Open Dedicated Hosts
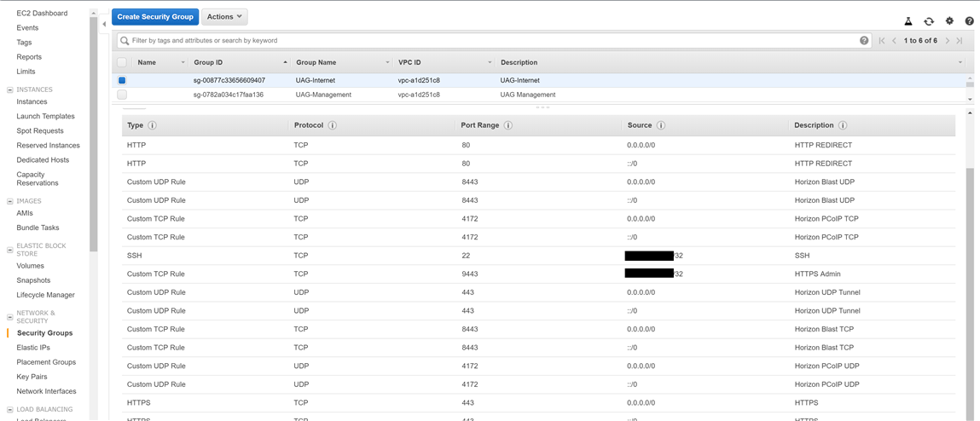Viewport: 980px width, 421px height. [x=42, y=160]
